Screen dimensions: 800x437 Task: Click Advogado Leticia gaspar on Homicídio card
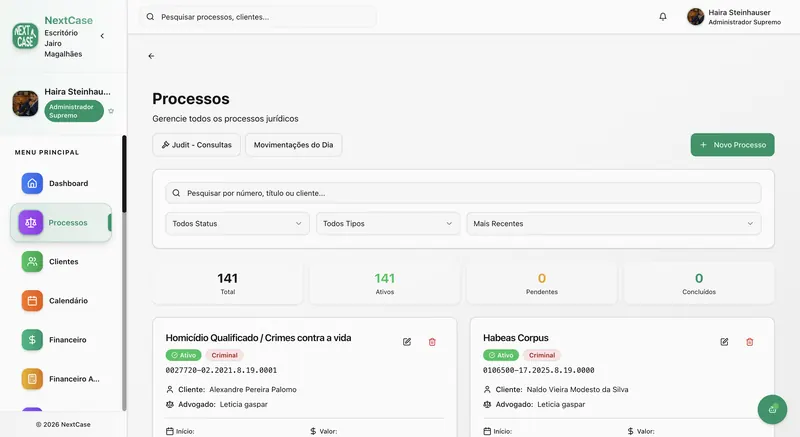(x=243, y=404)
